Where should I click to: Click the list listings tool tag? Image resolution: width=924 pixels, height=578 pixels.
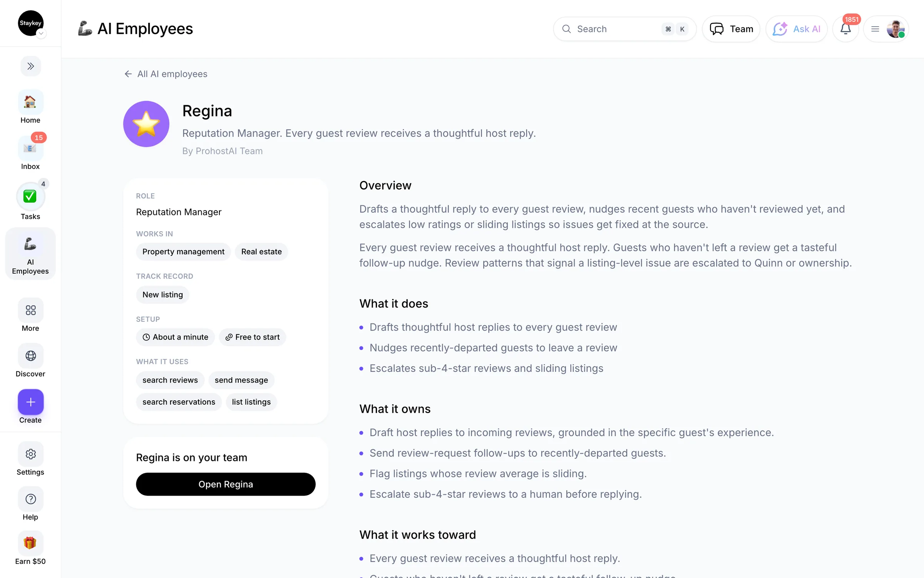pyautogui.click(x=251, y=402)
